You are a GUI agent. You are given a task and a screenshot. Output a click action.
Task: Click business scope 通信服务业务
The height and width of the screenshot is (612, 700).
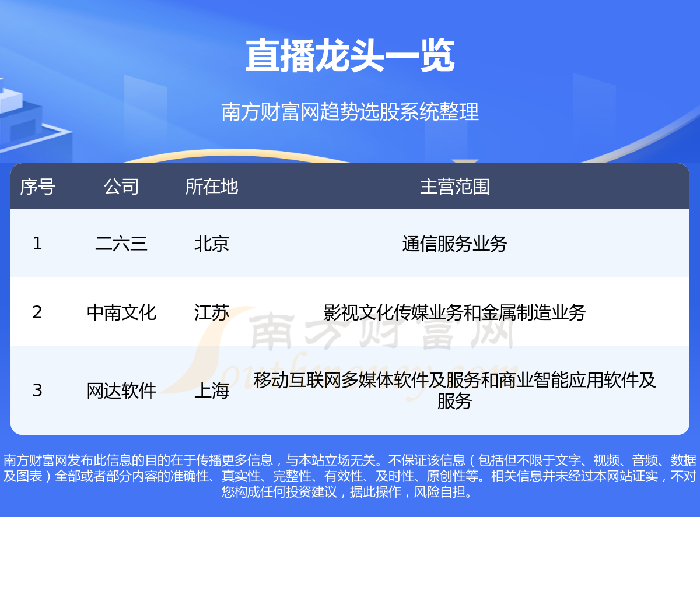click(455, 243)
